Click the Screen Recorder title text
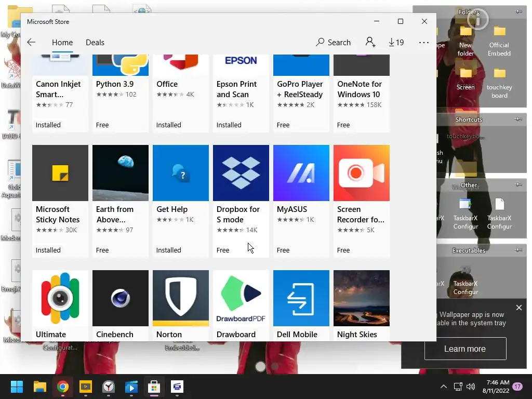 coord(361,215)
